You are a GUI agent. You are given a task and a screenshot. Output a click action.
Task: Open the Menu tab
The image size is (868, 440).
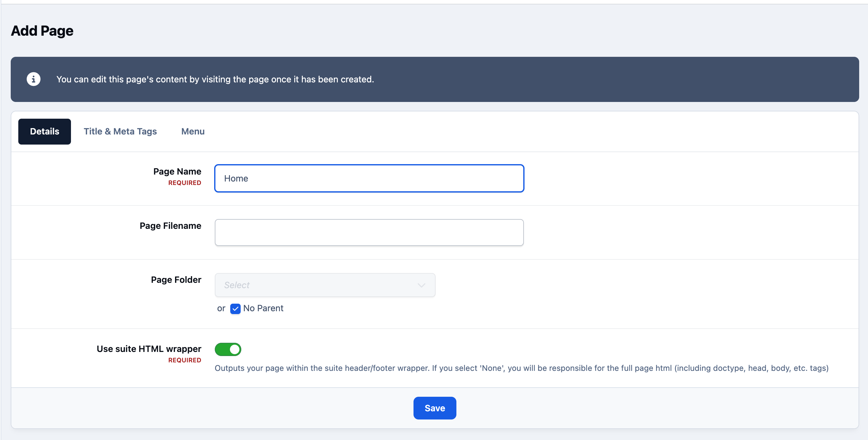(x=193, y=132)
